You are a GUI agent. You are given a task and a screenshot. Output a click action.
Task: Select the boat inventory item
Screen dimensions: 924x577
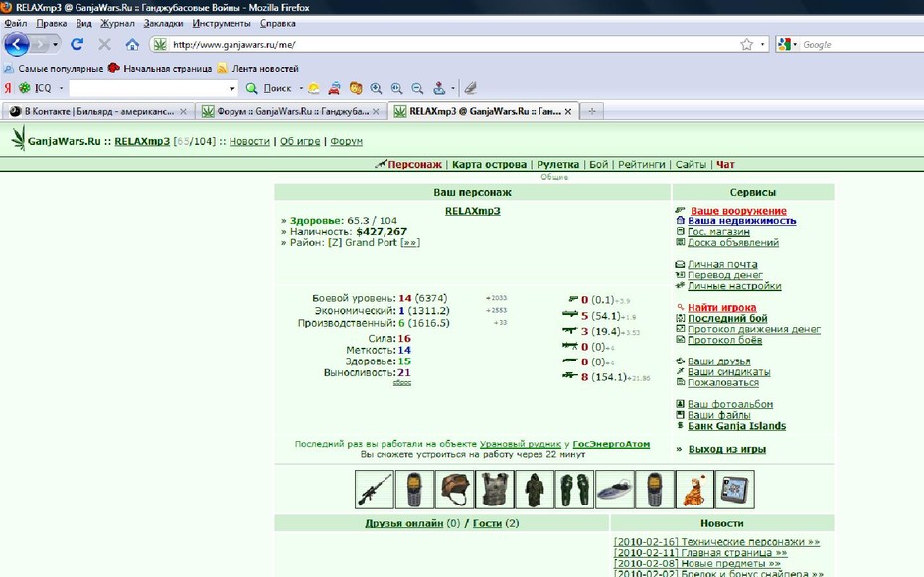point(615,490)
